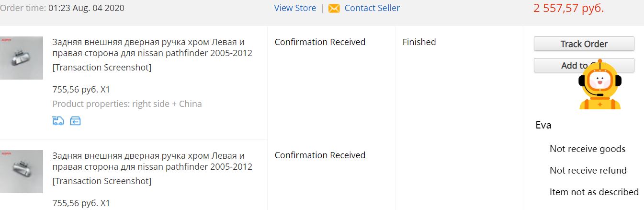Open first product's thumbnail image

click(x=22, y=58)
